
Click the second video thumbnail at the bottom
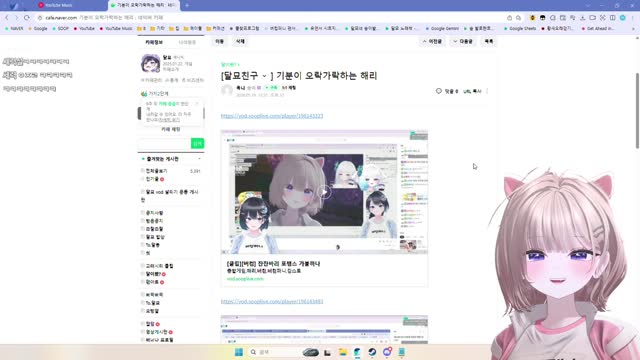click(x=324, y=329)
